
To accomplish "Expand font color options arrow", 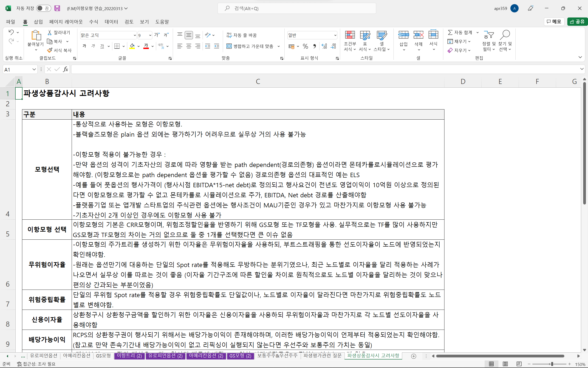I will click(x=153, y=46).
